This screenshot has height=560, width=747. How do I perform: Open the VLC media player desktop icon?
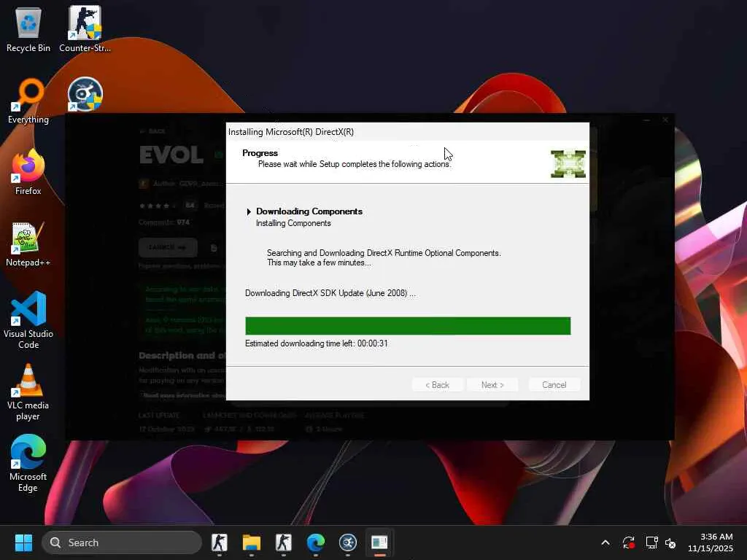pyautogui.click(x=28, y=392)
